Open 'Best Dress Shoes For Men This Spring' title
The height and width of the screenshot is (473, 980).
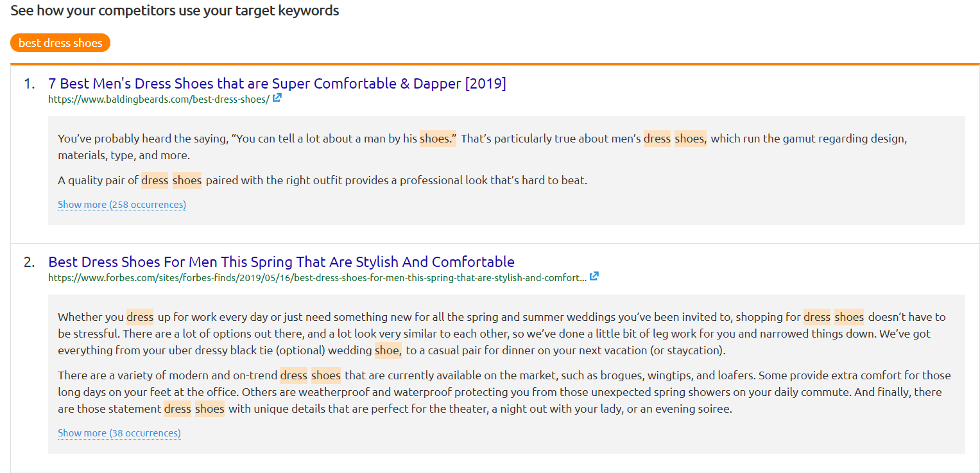[x=281, y=262]
